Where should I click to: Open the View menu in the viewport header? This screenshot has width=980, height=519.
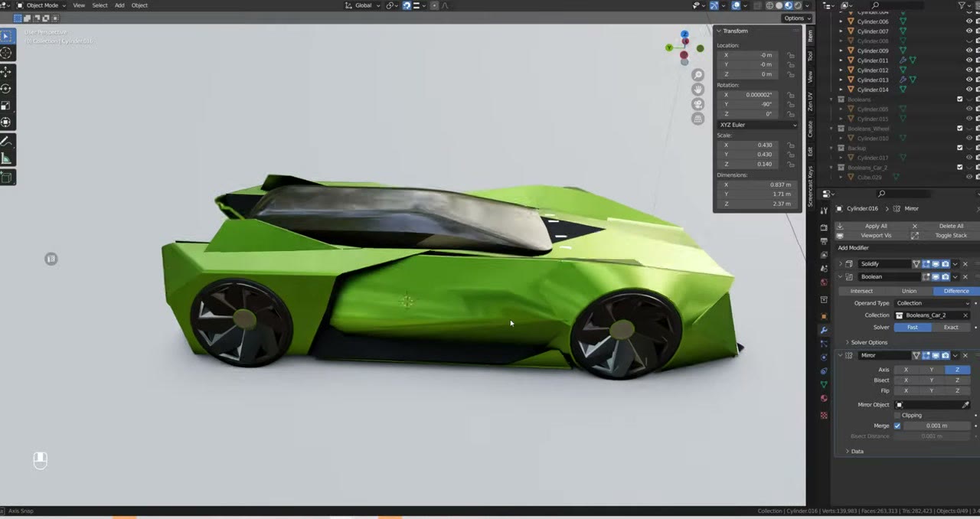[x=79, y=5]
